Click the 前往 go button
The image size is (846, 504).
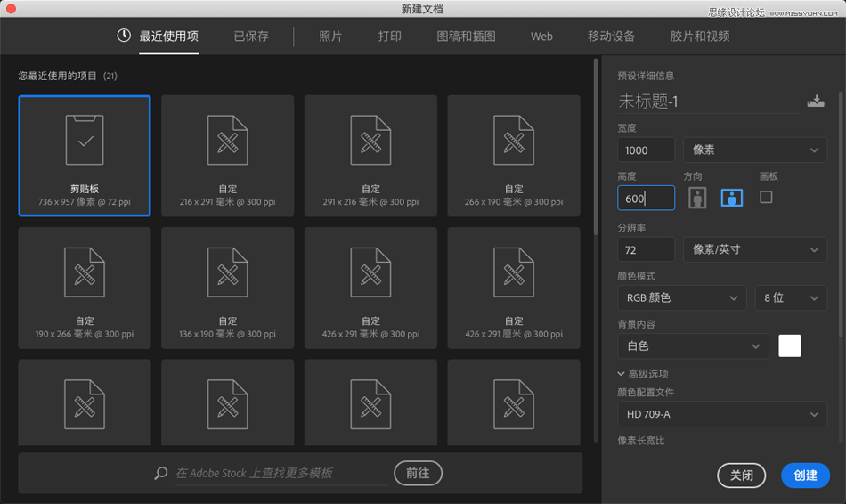(419, 473)
